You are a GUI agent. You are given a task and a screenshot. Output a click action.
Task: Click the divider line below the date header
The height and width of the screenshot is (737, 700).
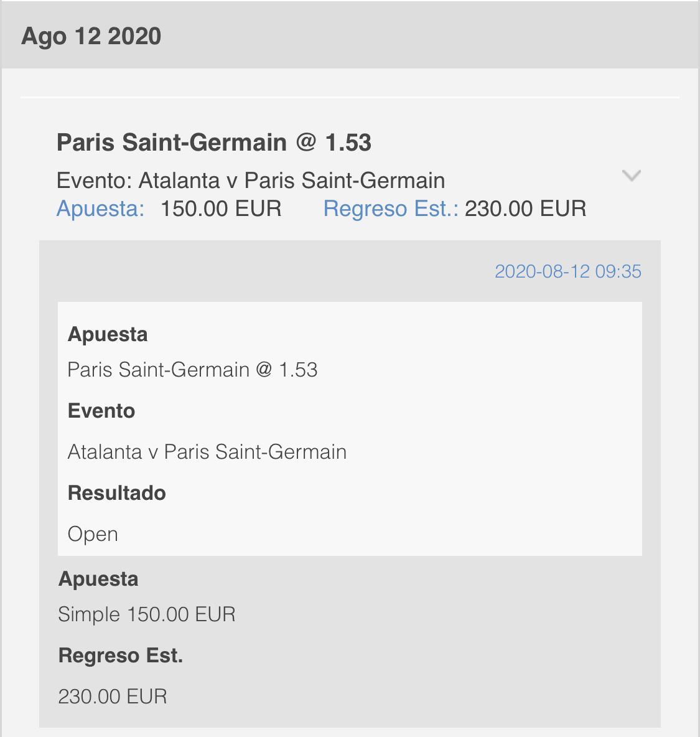click(350, 97)
